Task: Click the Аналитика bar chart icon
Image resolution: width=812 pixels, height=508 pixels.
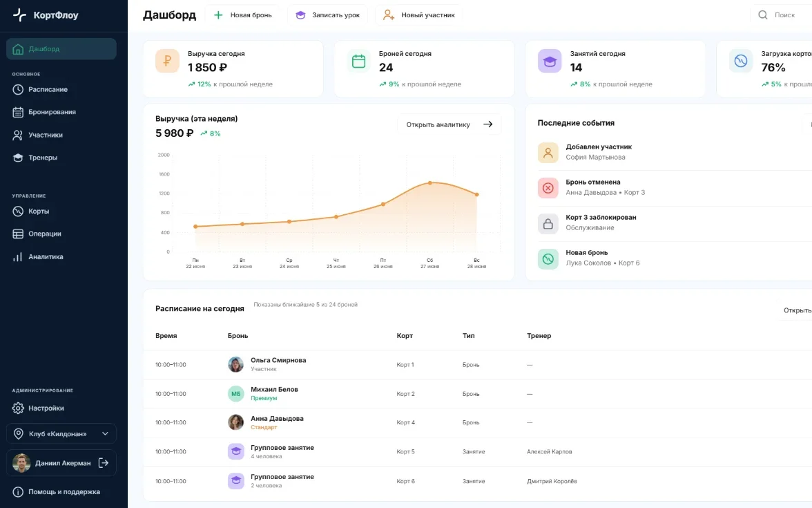Action: coord(18,256)
